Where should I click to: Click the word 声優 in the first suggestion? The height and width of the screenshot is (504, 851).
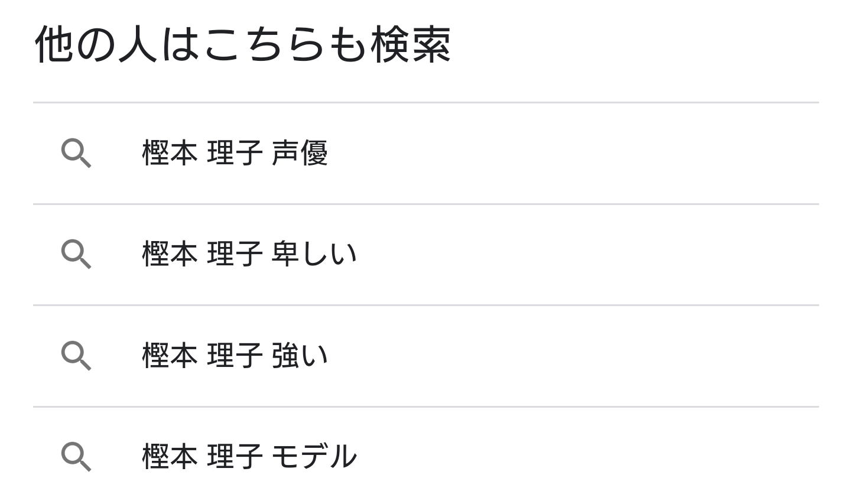300,153
